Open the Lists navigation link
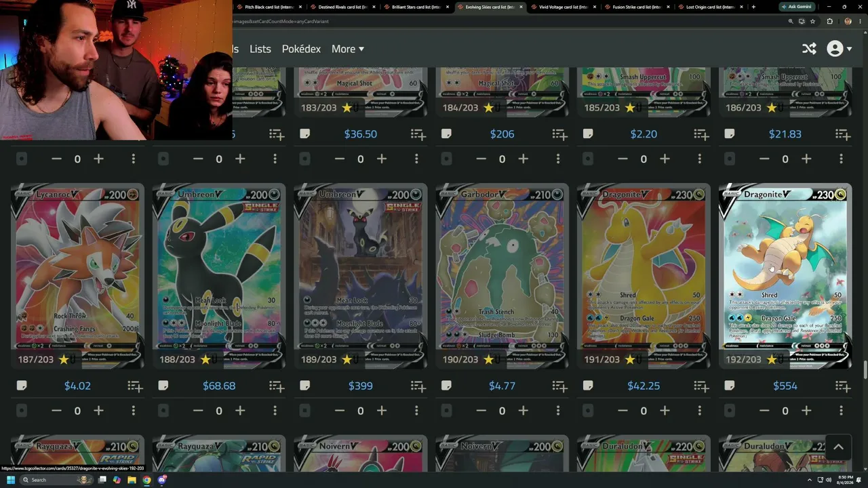 (x=260, y=49)
